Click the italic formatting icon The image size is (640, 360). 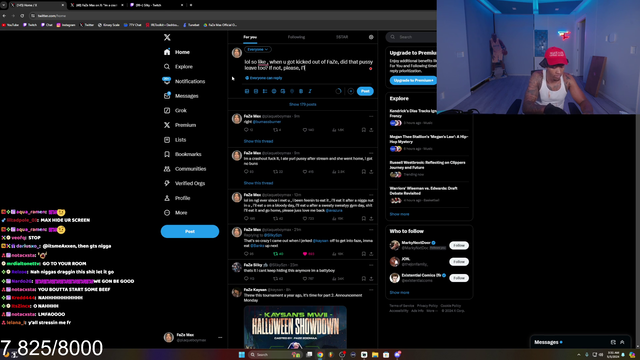click(x=310, y=91)
